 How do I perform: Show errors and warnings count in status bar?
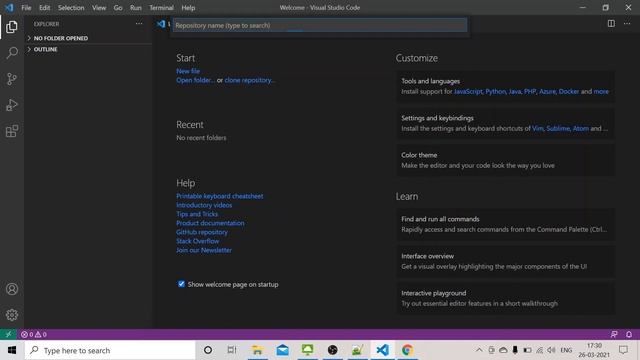click(34, 334)
